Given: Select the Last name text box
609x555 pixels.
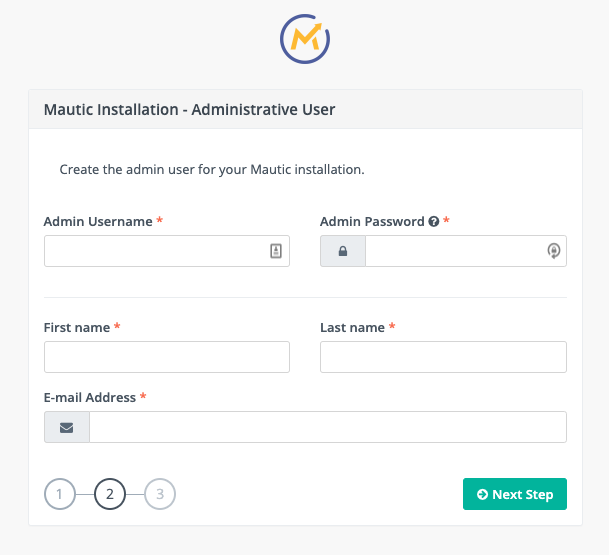Looking at the screenshot, I should point(443,357).
